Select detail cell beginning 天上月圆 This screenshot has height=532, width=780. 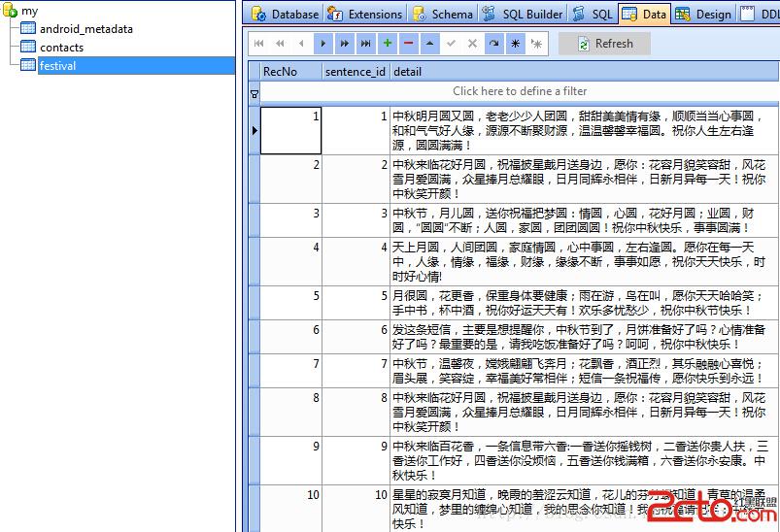(x=585, y=261)
